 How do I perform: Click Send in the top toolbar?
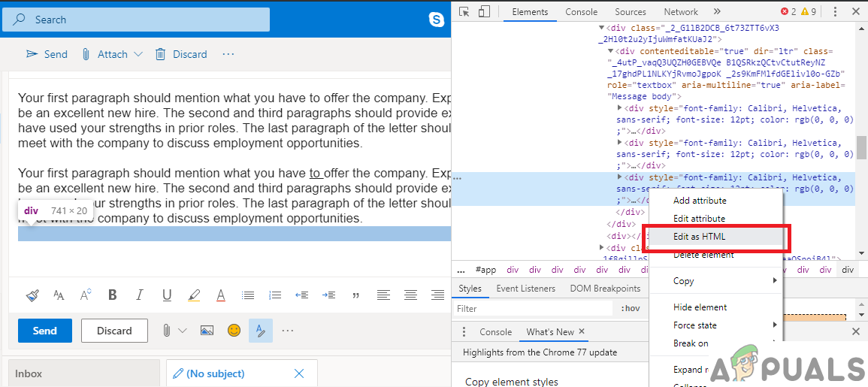(47, 54)
